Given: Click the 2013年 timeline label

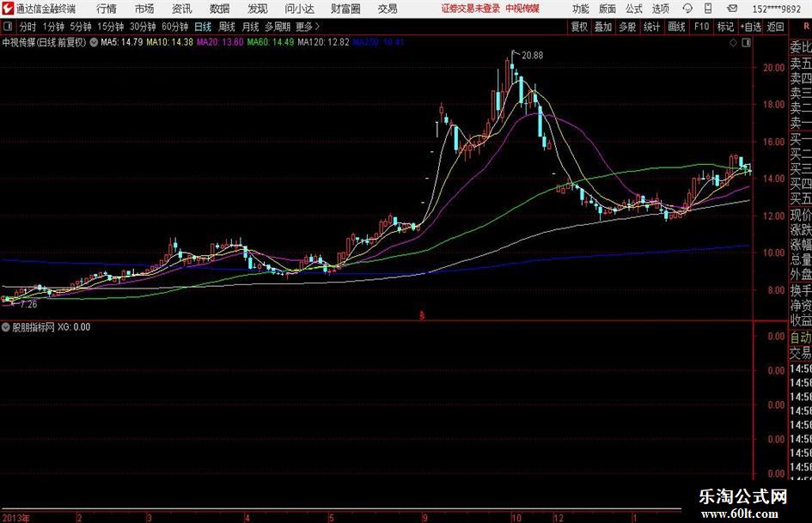Looking at the screenshot, I should click(16, 518).
